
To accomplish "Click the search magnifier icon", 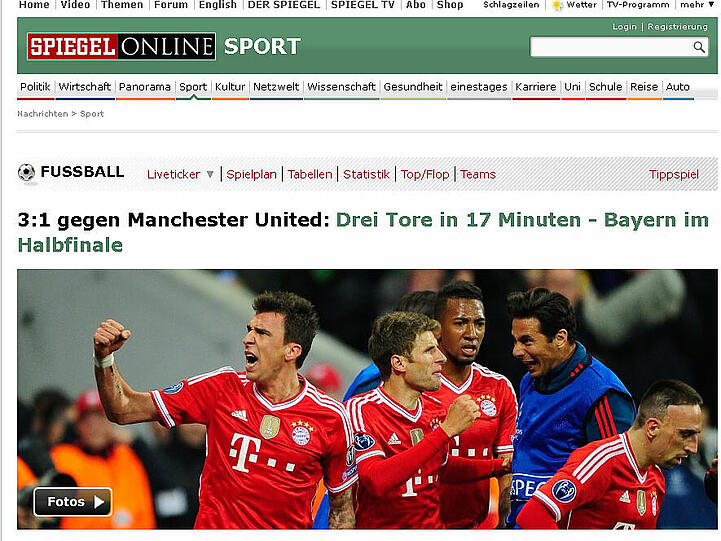I will point(699,47).
